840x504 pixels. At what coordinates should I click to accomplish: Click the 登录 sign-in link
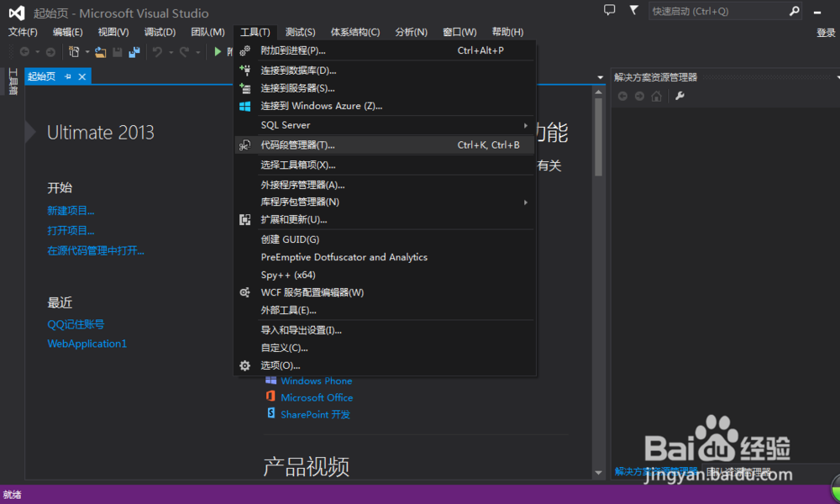[x=826, y=33]
